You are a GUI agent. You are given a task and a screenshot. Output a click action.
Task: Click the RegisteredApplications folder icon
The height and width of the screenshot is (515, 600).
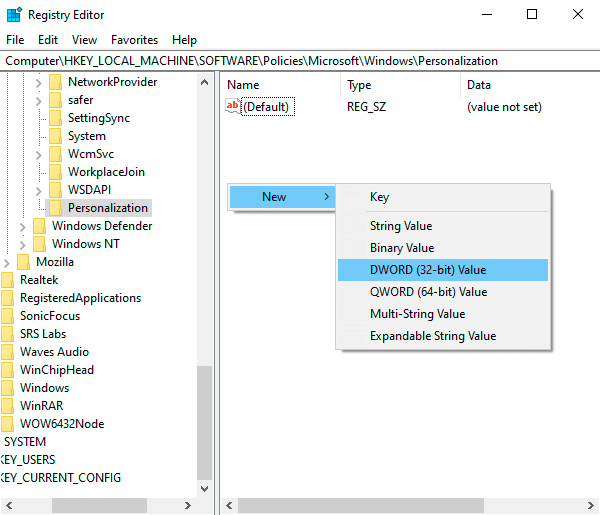point(7,298)
